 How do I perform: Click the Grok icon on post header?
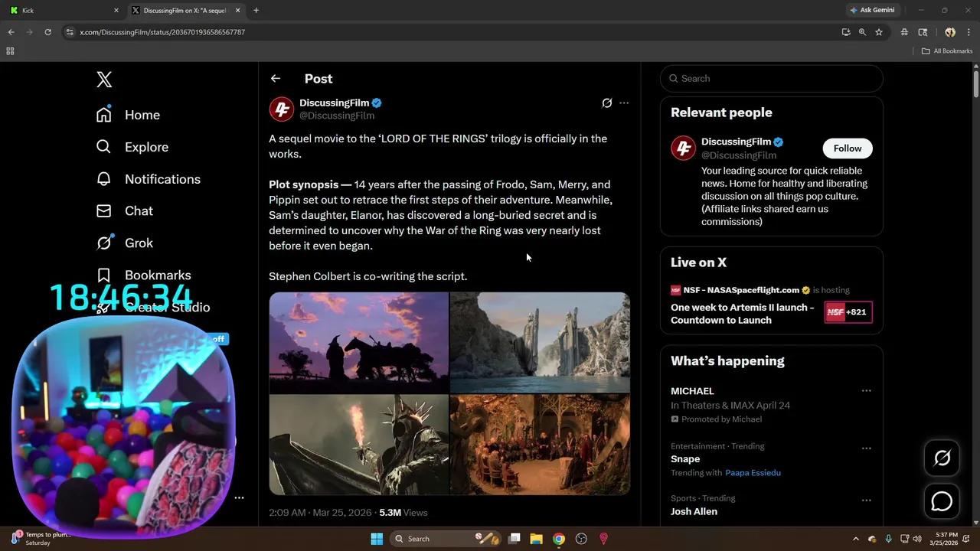click(607, 103)
